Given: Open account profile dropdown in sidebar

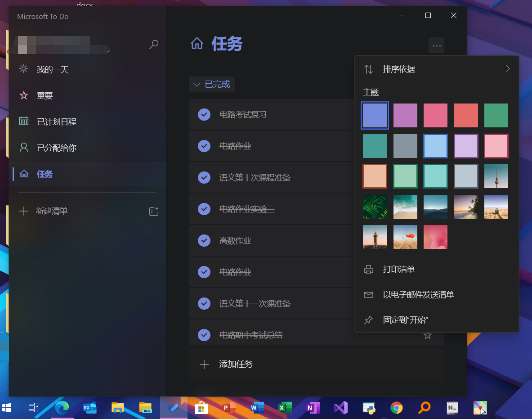Looking at the screenshot, I should (63, 45).
